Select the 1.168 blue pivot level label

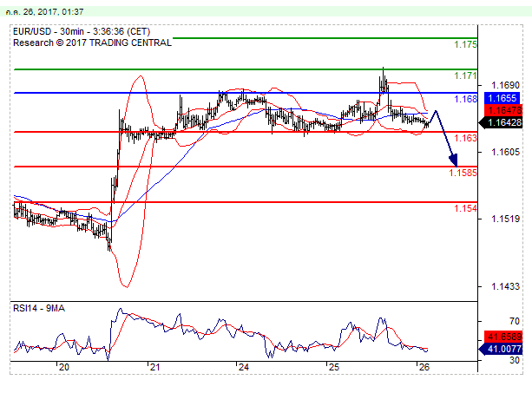pyautogui.click(x=465, y=100)
